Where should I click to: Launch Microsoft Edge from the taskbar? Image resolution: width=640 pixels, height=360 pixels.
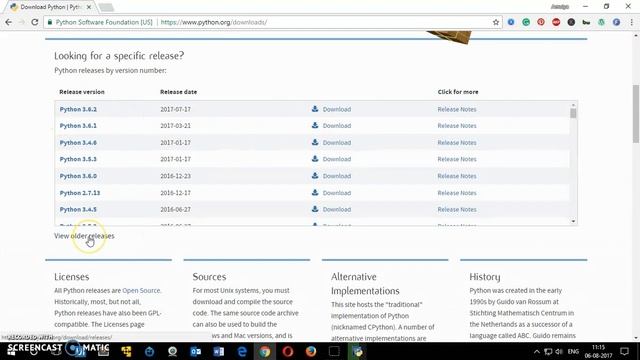tap(242, 351)
